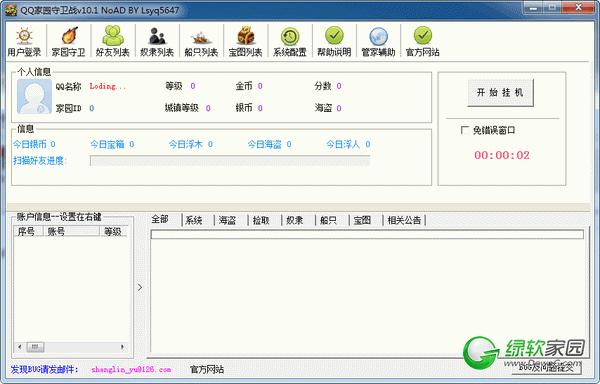
Task: Open the 系统配置 clock icon
Action: pos(290,41)
